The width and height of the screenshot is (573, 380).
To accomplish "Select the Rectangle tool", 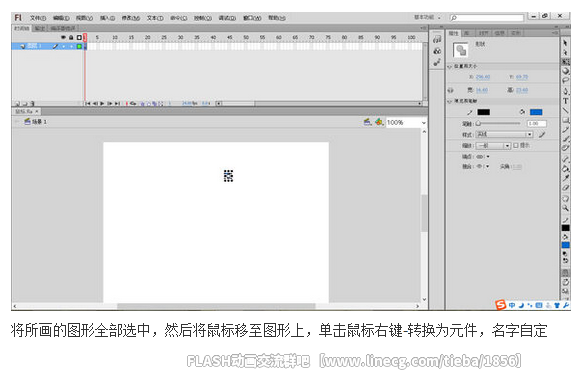I will (x=565, y=119).
